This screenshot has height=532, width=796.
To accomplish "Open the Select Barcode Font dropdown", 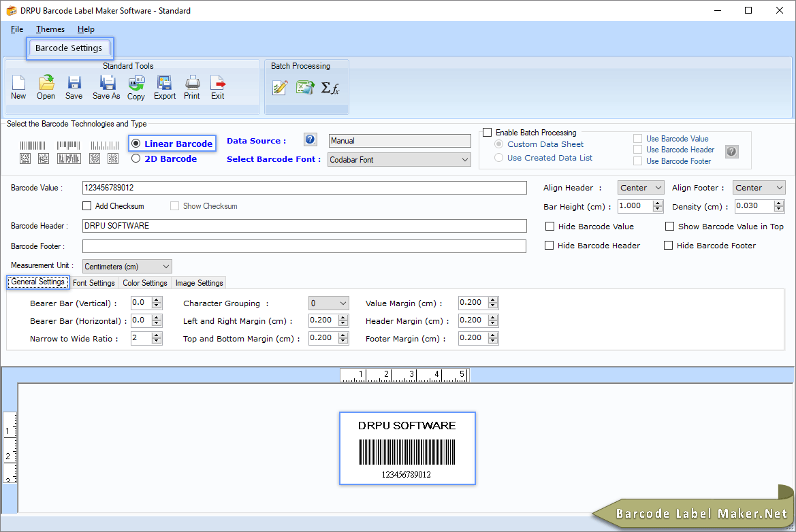I will (x=399, y=160).
